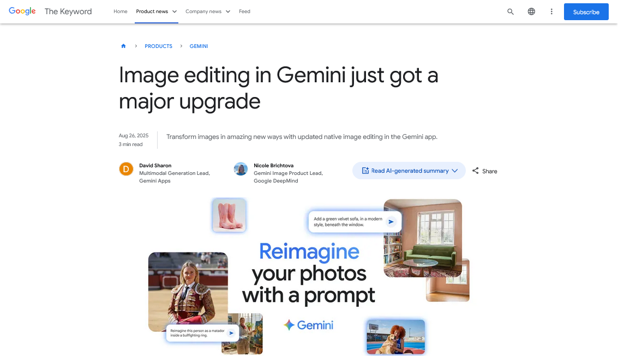Expand Read AI-generated summary
This screenshot has height=364, width=618.
click(x=409, y=171)
